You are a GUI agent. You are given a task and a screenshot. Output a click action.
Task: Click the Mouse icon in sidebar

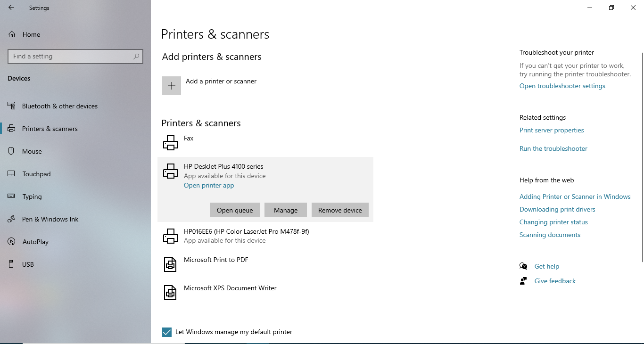point(12,151)
